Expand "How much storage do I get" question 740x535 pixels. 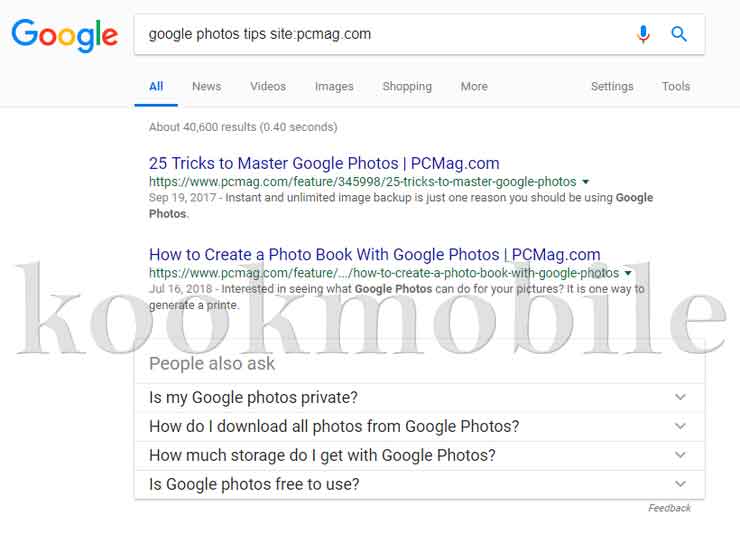click(x=420, y=455)
